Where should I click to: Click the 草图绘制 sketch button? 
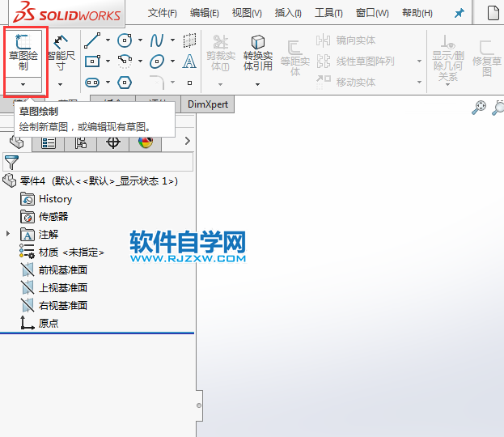click(23, 53)
